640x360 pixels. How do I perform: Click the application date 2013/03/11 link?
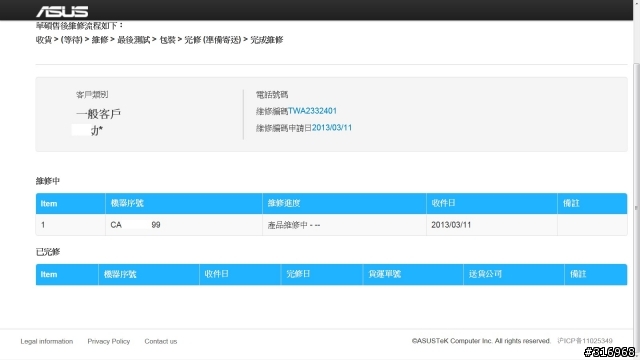coord(332,128)
